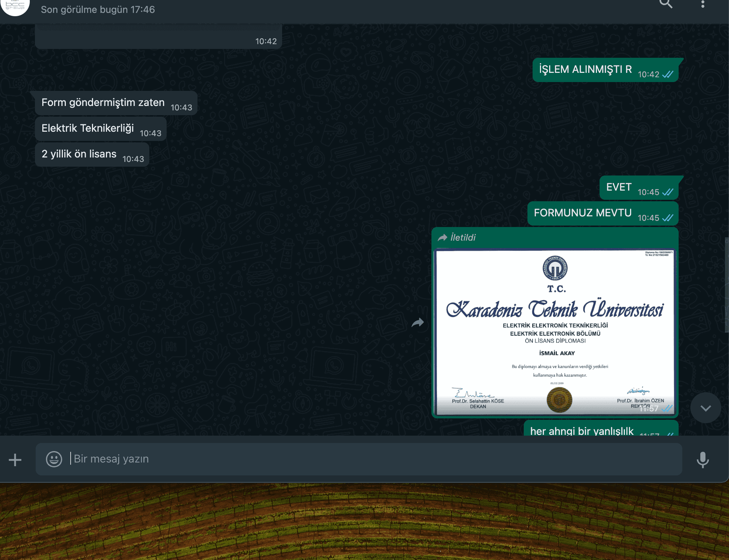Select the 'Form göndermiştim zaten' message
This screenshot has height=560, width=729.
(116, 103)
